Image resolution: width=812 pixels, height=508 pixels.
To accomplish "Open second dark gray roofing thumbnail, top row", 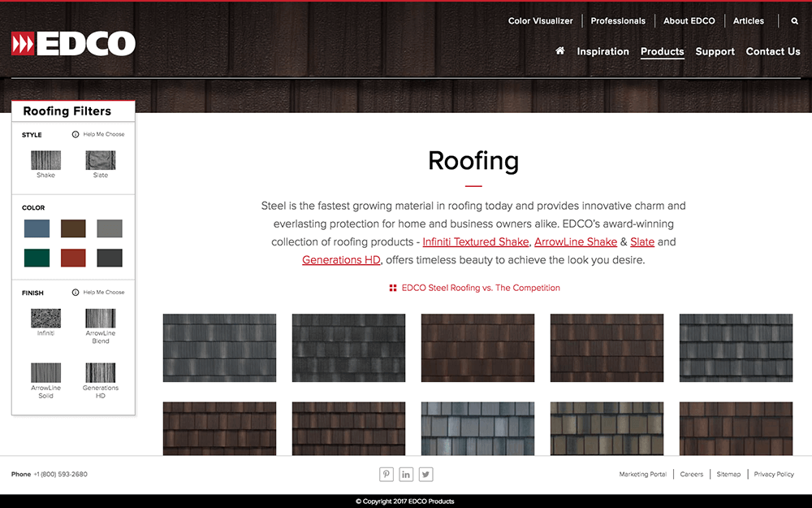I will pos(348,348).
